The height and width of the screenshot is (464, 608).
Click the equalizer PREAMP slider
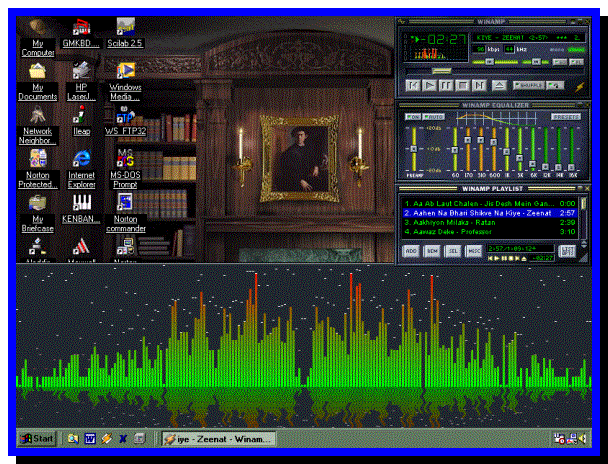[414, 149]
